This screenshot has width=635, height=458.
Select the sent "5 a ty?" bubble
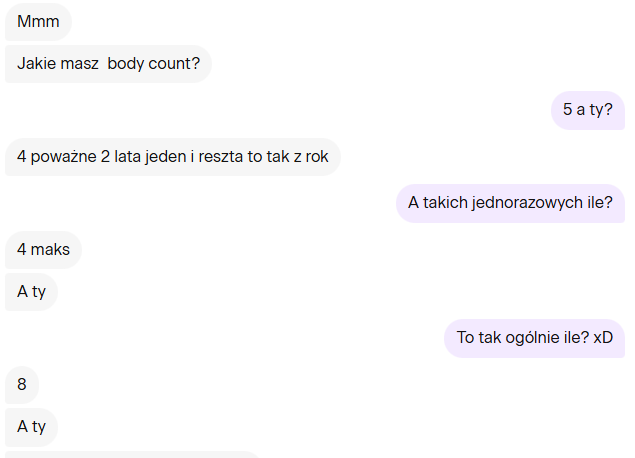tap(588, 110)
